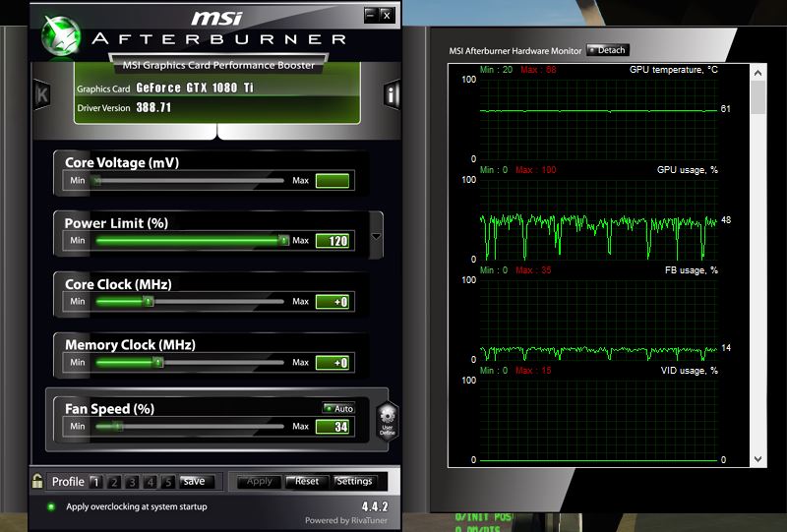Image resolution: width=787 pixels, height=532 pixels.
Task: Click the Core Voltage slider handle
Action: point(96,181)
